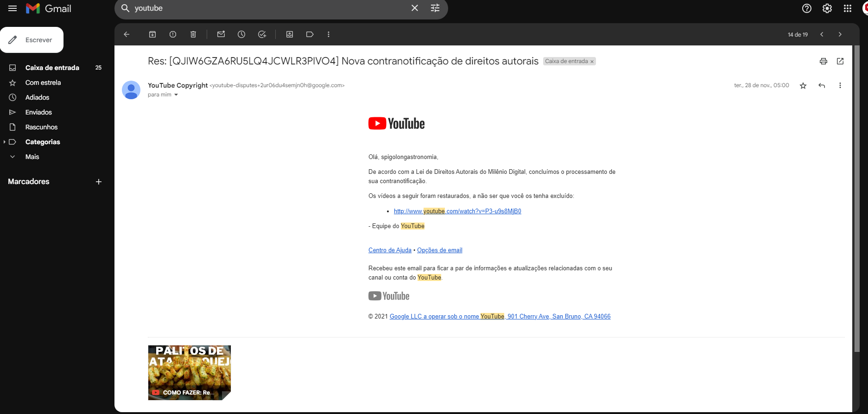The height and width of the screenshot is (414, 868).
Task: Open the email in a new window
Action: 840,61
